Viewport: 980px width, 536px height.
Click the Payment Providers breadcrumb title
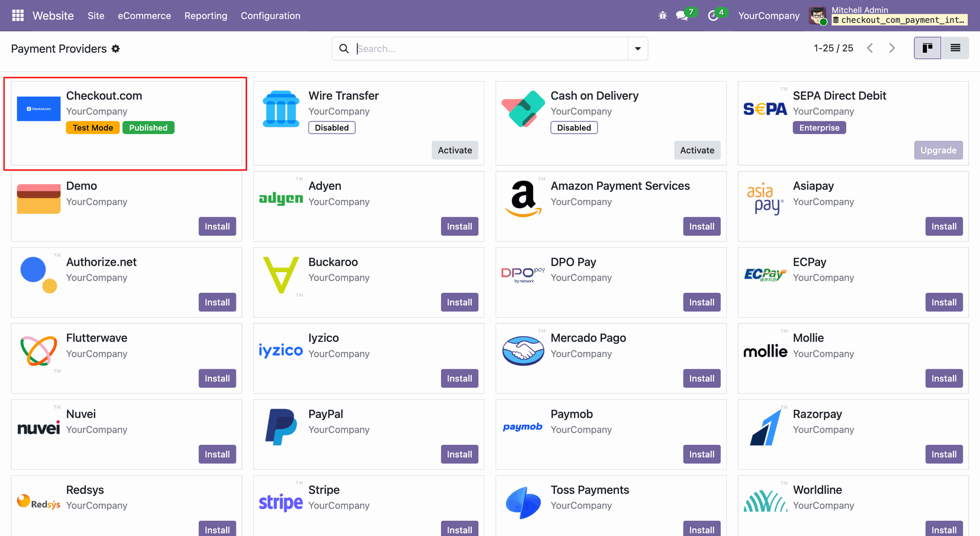[x=59, y=48]
